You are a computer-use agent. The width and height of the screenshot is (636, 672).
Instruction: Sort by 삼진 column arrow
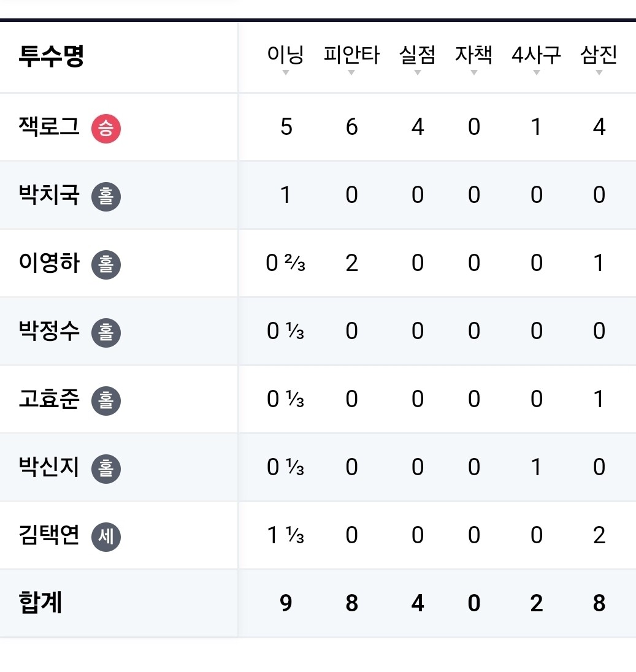(599, 73)
